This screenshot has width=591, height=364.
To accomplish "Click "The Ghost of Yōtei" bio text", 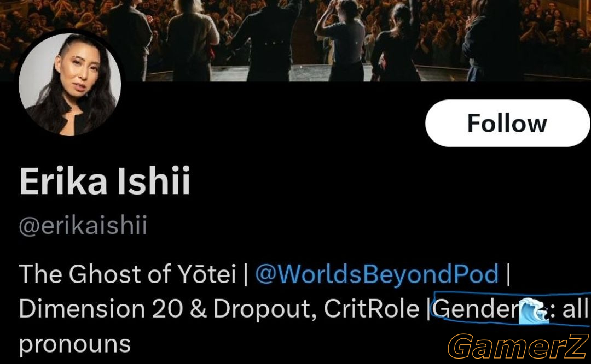I will point(128,274).
